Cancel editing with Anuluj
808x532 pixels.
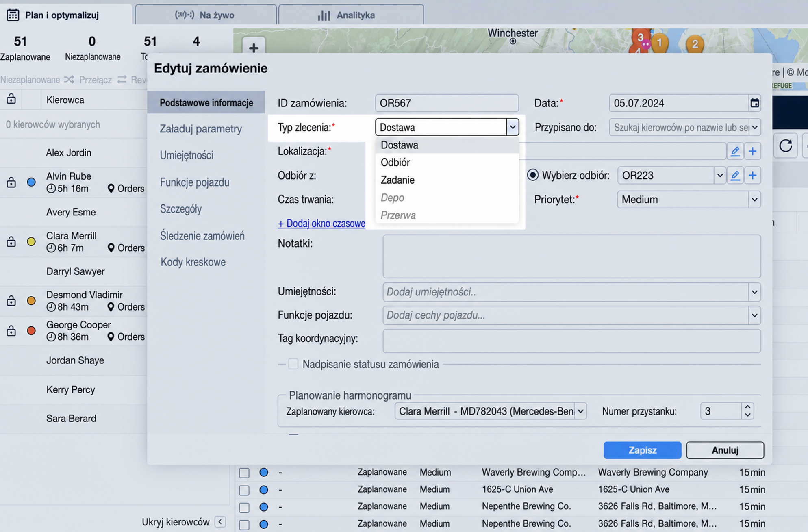(x=725, y=450)
